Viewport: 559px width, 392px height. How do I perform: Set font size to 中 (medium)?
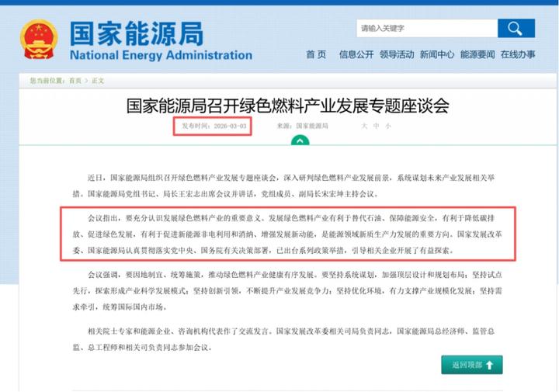pos(376,125)
